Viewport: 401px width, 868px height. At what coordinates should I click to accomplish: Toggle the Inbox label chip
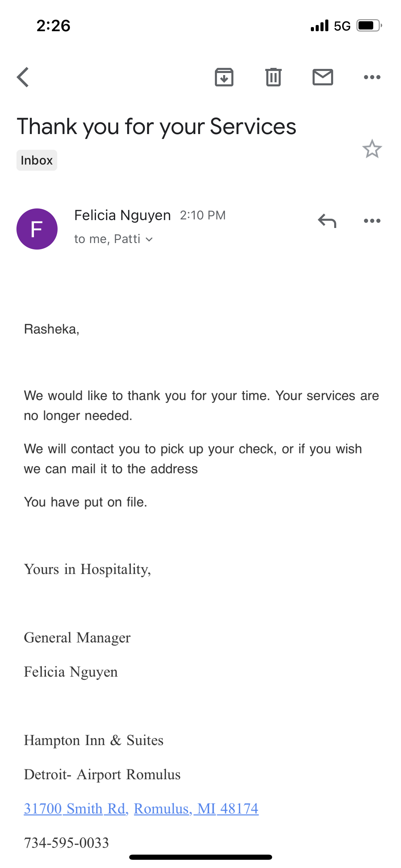37,160
